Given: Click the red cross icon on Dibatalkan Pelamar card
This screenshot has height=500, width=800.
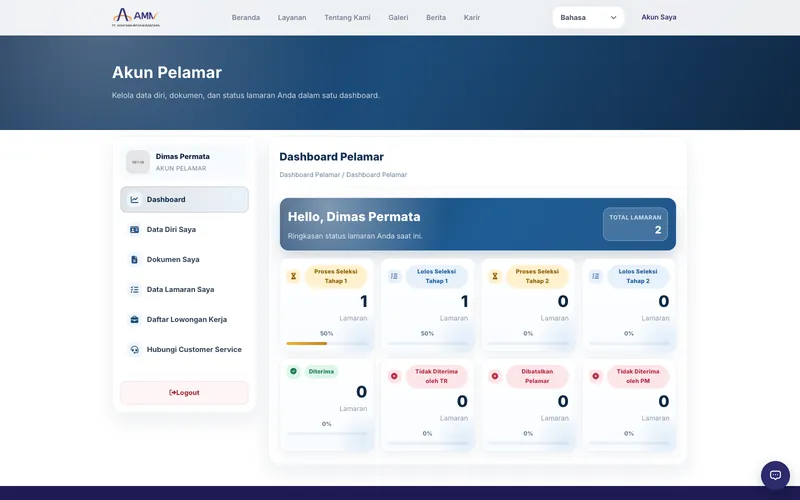Looking at the screenshot, I should (495, 376).
